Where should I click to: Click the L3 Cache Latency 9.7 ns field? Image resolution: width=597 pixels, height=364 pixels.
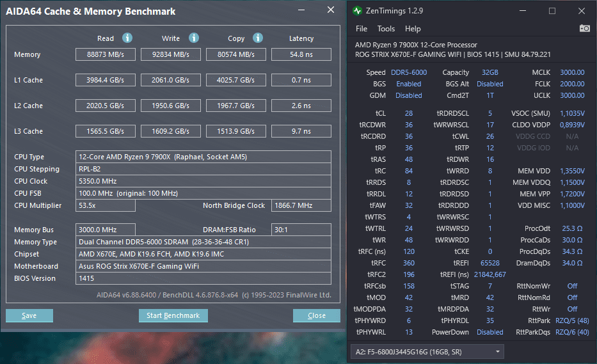click(301, 131)
